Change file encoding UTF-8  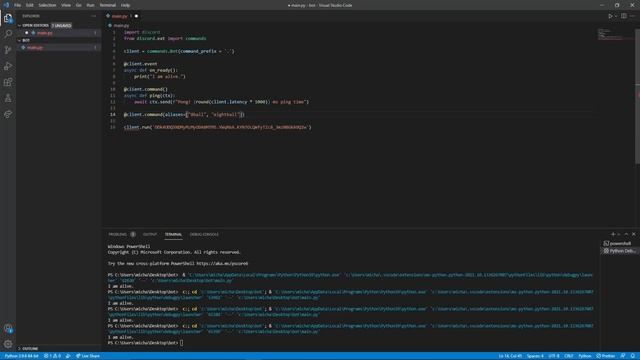[554, 356]
